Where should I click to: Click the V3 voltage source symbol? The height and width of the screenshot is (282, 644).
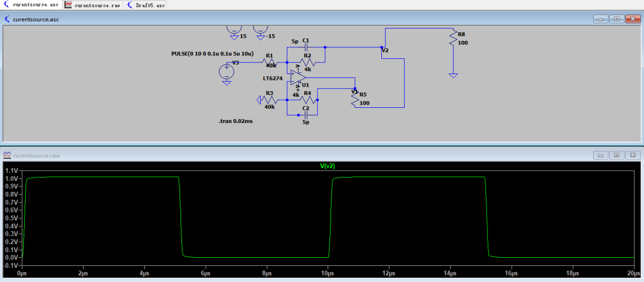226,71
